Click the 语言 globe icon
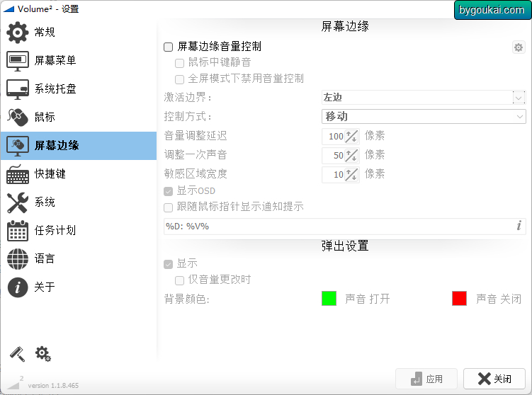The image size is (532, 395). point(17,259)
